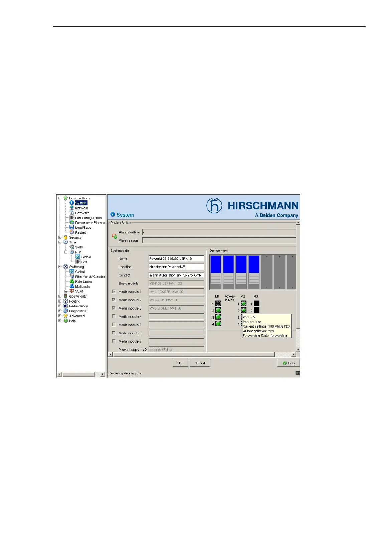Click M1 port 1 inactive LED

[218, 304]
